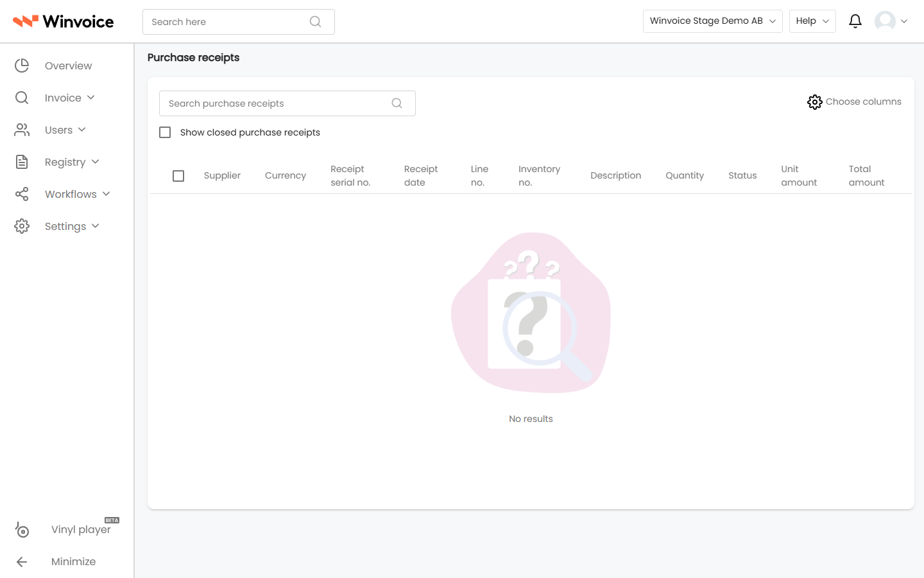Viewport: 924px width, 578px height.
Task: Open Winvoice Stage Demo AB company dropdown
Action: coord(712,21)
